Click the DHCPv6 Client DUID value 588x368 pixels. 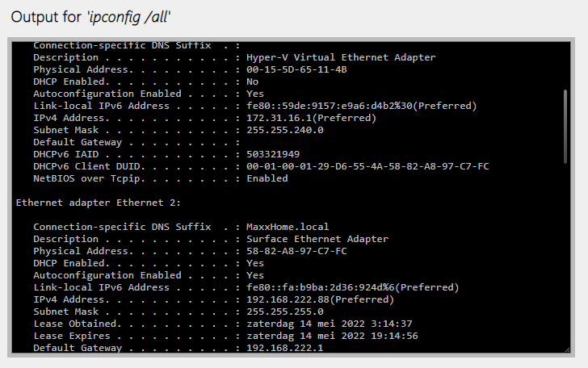pyautogui.click(x=367, y=166)
